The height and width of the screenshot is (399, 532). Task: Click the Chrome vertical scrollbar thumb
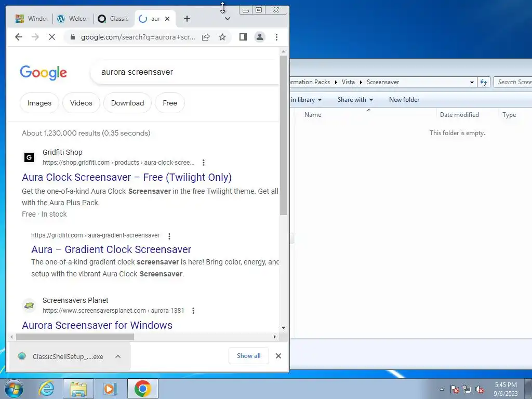[283, 135]
